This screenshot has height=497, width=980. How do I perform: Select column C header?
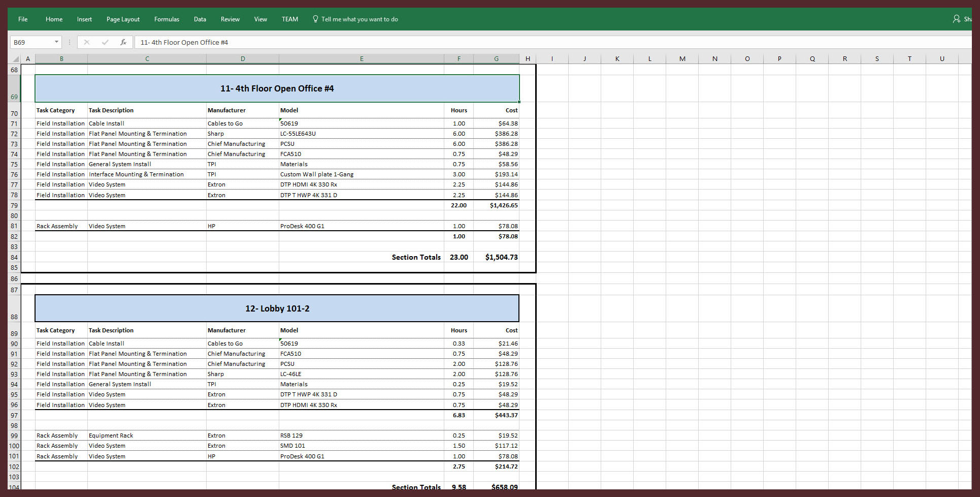pos(147,59)
